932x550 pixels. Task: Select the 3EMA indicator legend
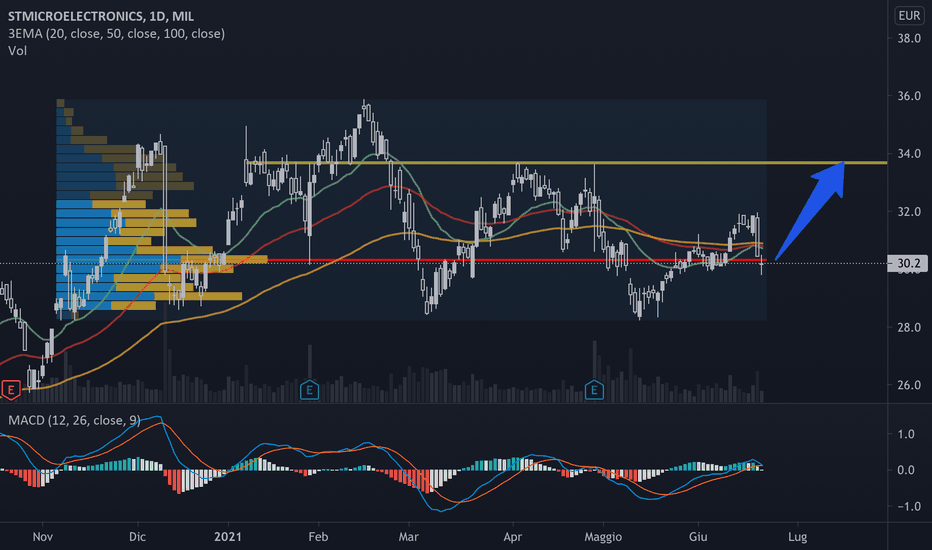click(116, 33)
